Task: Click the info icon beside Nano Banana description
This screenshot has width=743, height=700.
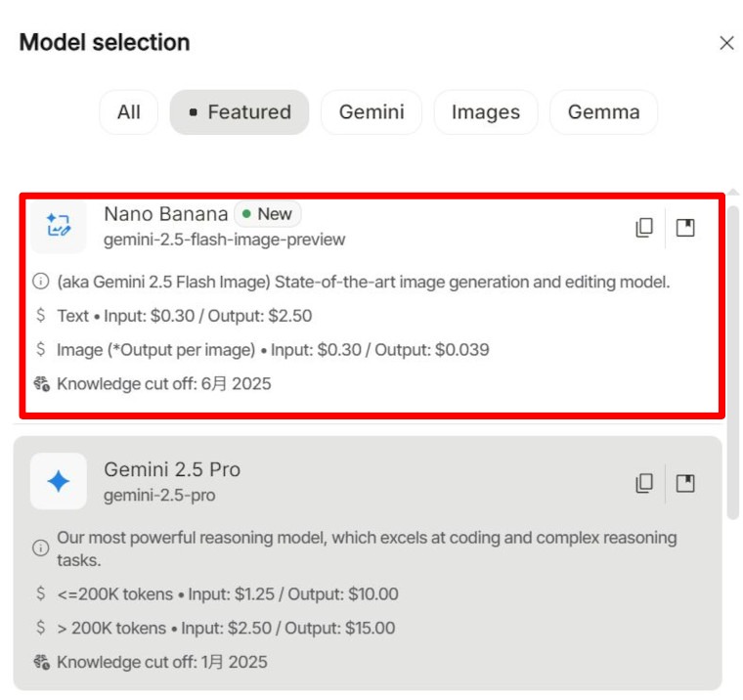Action: [41, 281]
